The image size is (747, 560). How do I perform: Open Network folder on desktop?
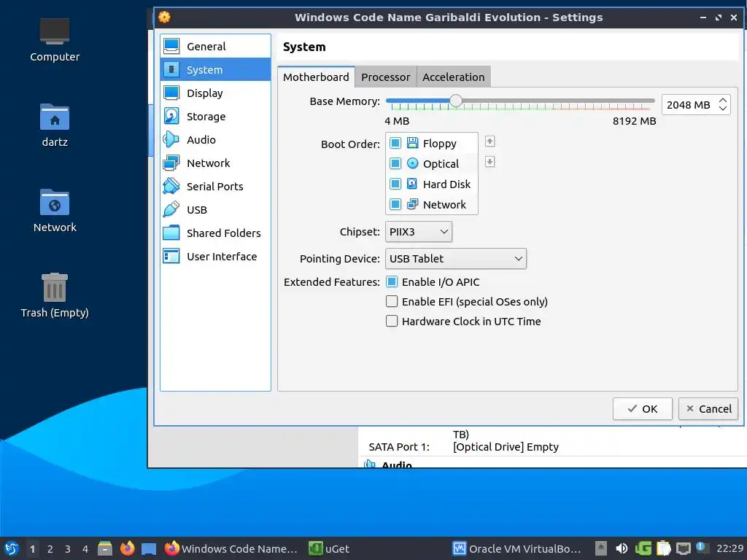click(55, 211)
